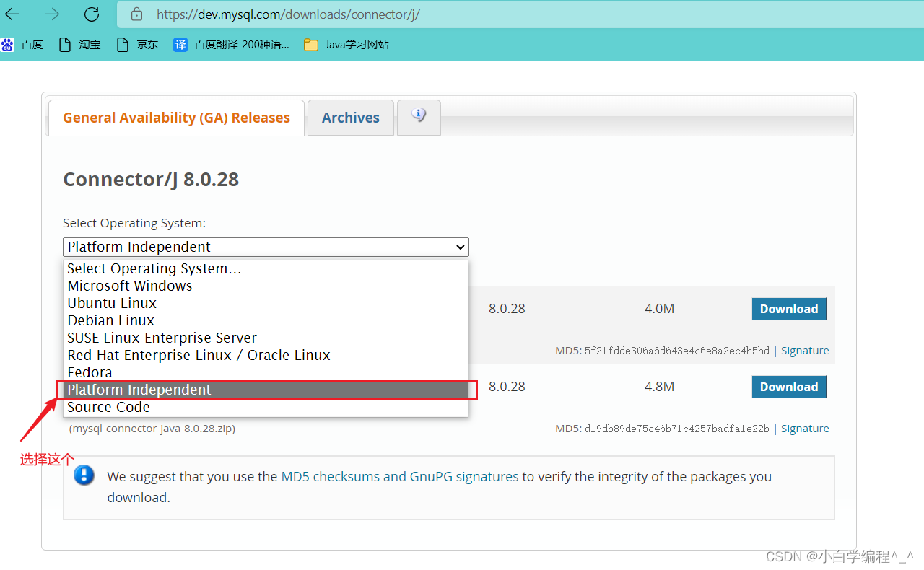Image resolution: width=924 pixels, height=570 pixels.
Task: Choose 'Select Operating System…' option
Action: (266, 268)
